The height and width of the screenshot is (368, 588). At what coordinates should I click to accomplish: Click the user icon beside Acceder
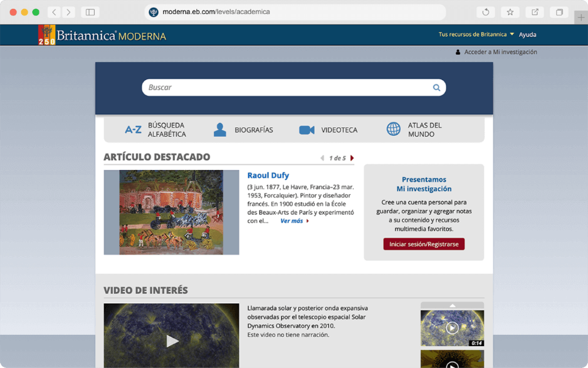coord(458,52)
